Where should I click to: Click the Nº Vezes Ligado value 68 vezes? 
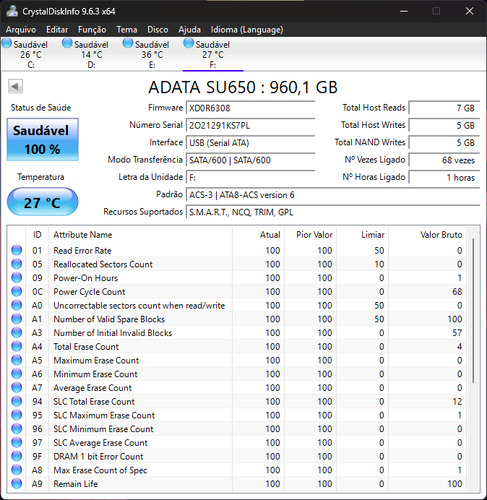point(444,160)
